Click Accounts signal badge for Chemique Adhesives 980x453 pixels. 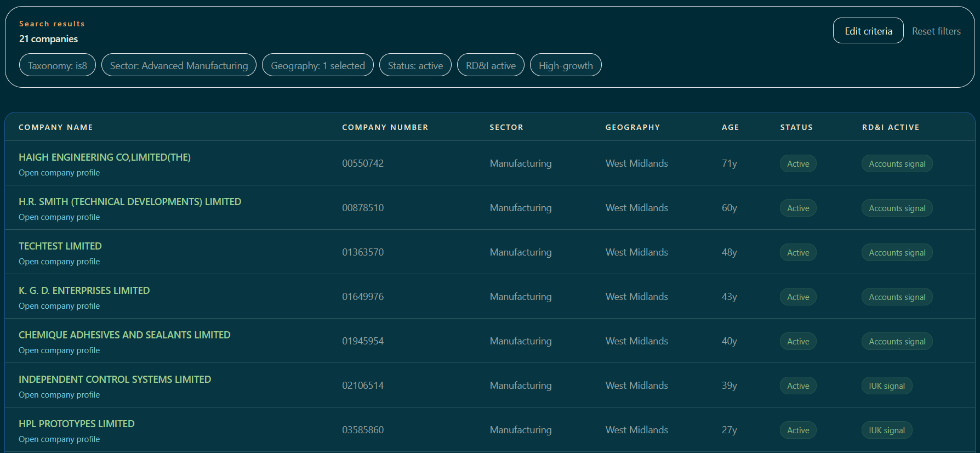point(897,341)
